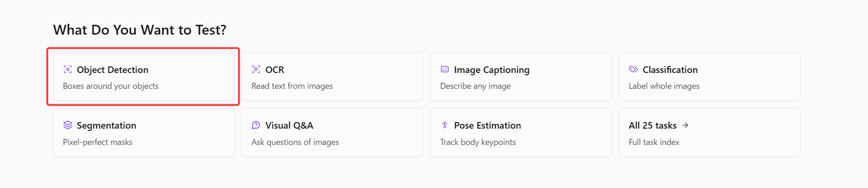Click the Segmentation layers icon
Image resolution: width=868 pixels, height=188 pixels.
68,125
